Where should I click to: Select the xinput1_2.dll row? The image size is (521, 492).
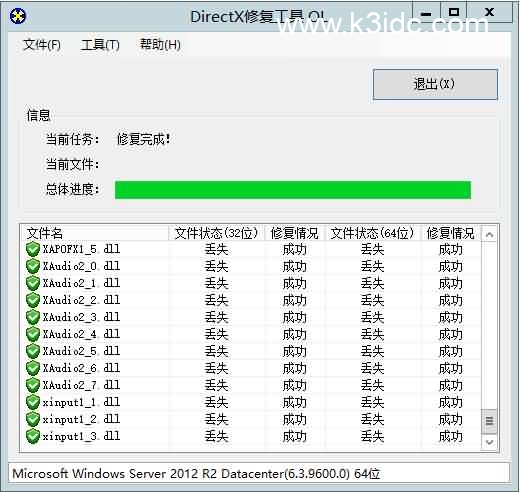252,419
